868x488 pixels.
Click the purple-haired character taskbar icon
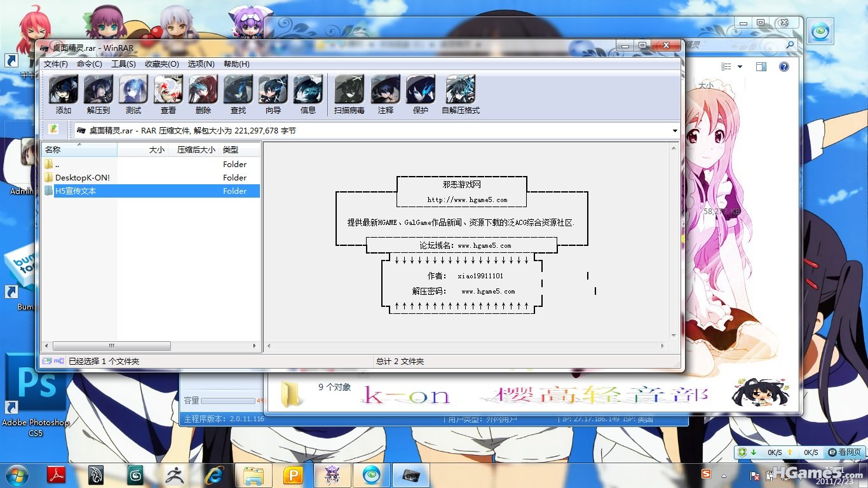333,475
